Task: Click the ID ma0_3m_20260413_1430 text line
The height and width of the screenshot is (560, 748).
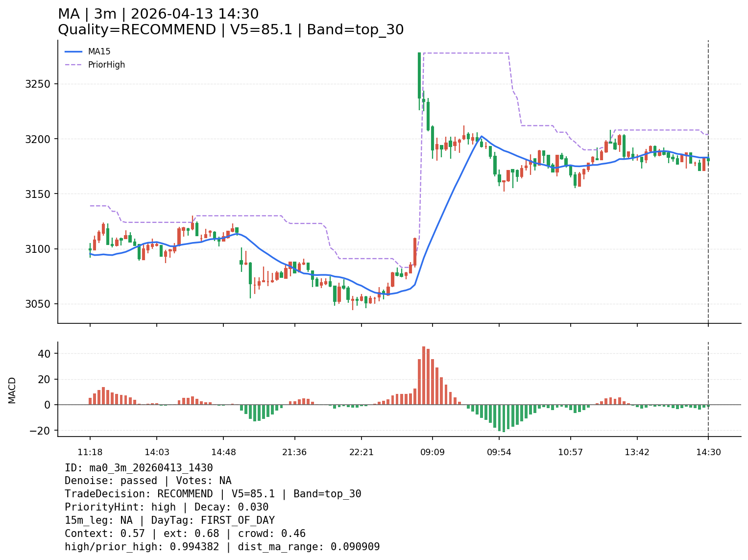Action: (139, 468)
